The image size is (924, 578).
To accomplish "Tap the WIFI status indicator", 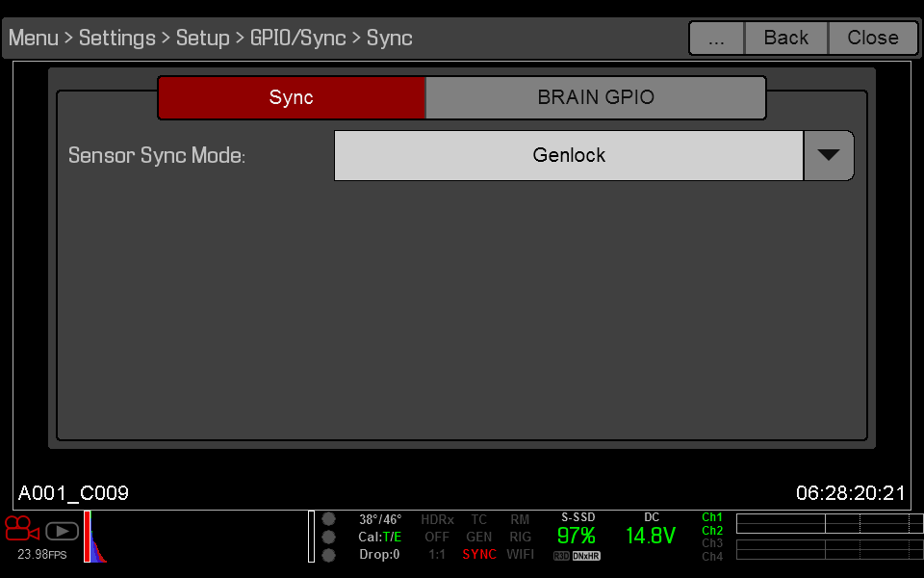I will [521, 555].
